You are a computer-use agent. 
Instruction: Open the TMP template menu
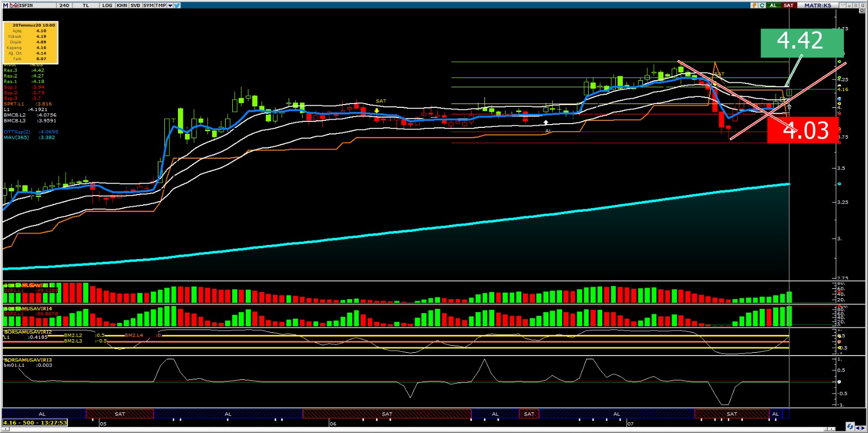161,5
